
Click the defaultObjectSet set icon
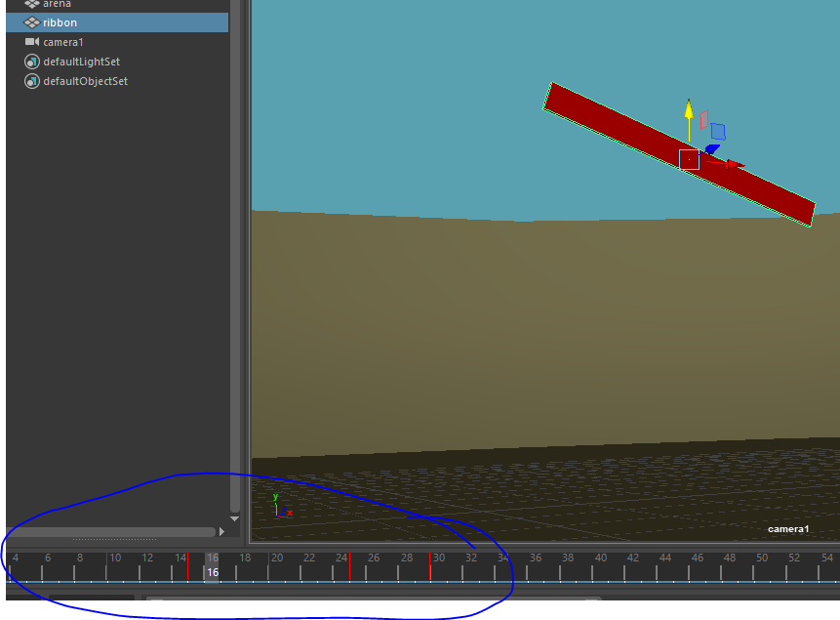32,81
